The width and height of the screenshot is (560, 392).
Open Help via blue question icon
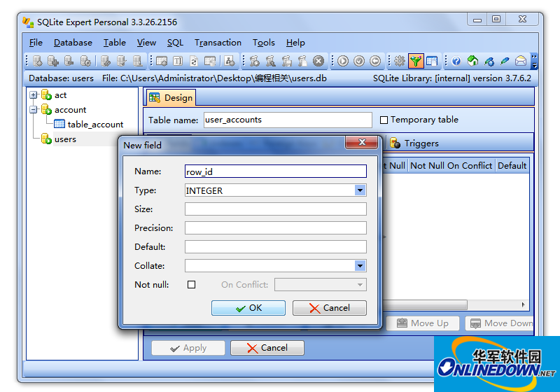456,61
